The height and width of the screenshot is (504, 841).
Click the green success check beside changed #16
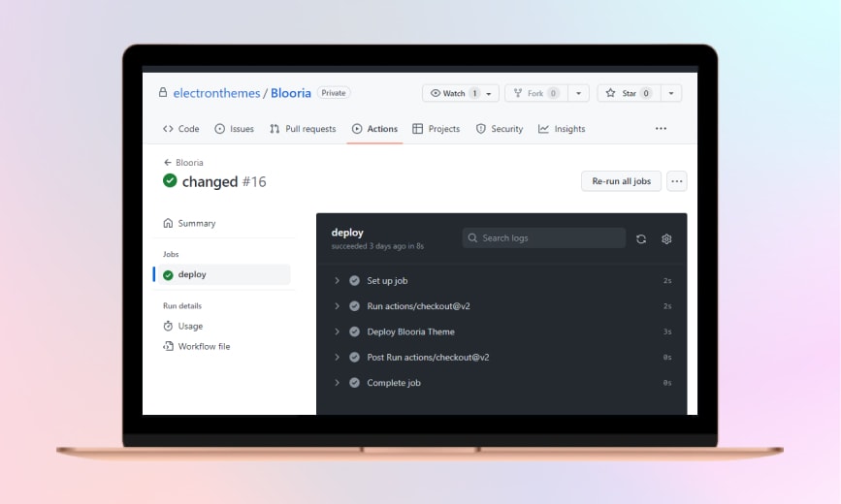pyautogui.click(x=170, y=180)
